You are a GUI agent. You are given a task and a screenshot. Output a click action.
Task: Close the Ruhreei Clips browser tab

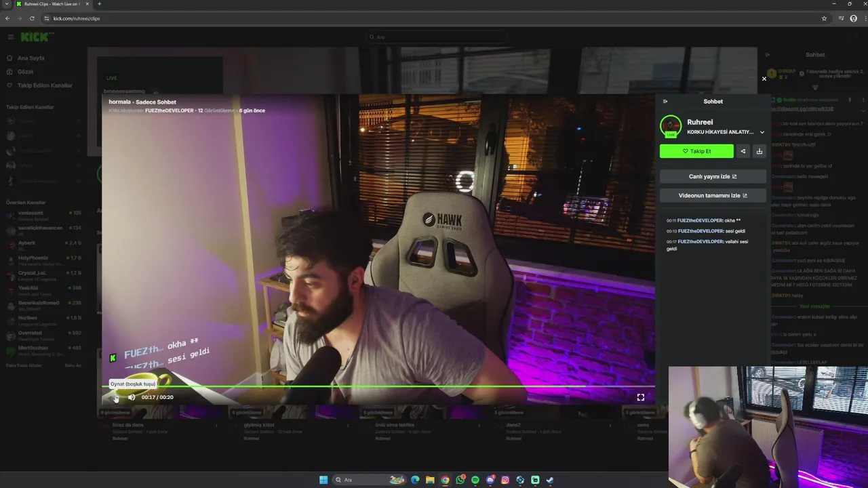[89, 4]
